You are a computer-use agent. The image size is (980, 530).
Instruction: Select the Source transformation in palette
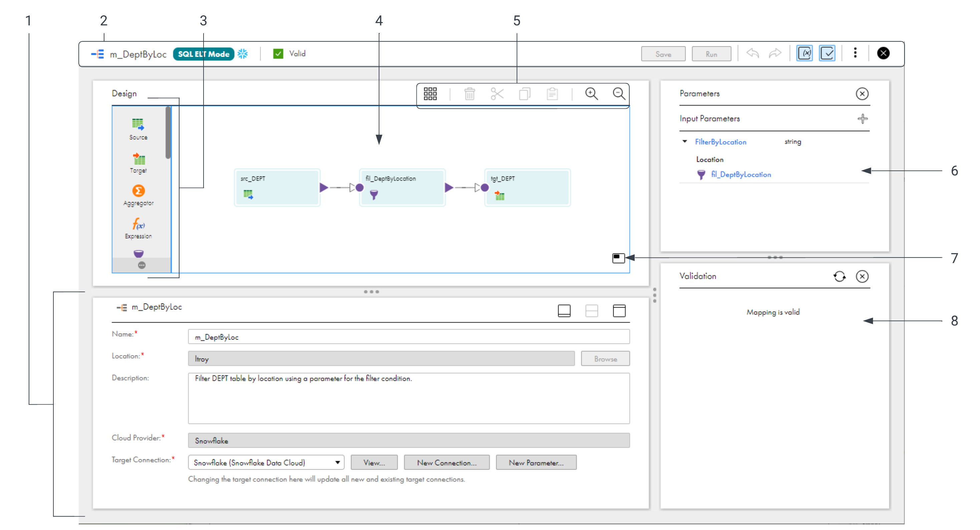coord(138,129)
